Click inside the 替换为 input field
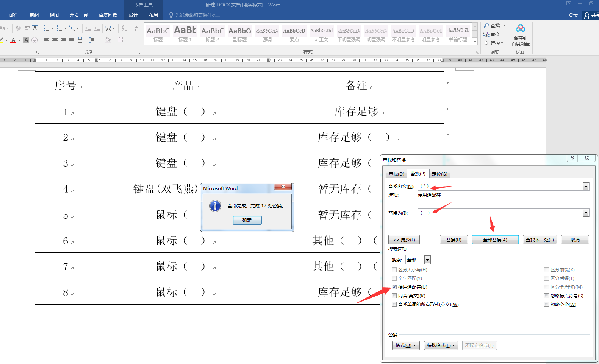This screenshot has height=364, width=599. click(500, 213)
